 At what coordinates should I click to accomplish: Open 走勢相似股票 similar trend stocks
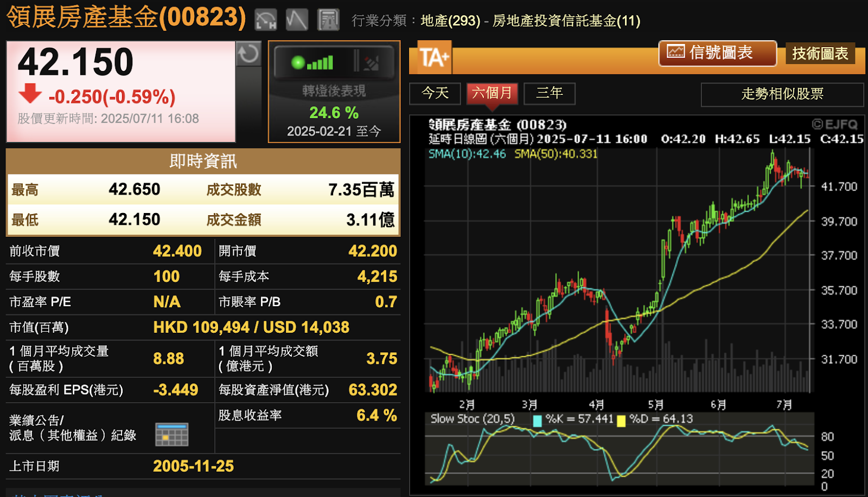tap(782, 94)
